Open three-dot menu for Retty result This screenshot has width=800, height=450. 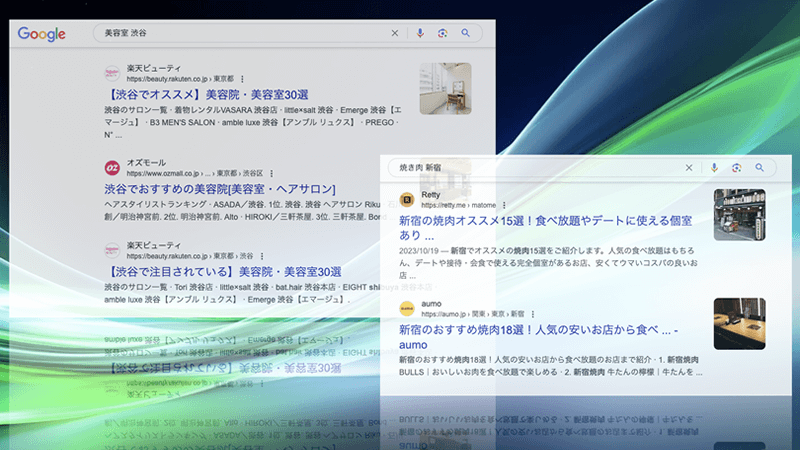coord(504,205)
